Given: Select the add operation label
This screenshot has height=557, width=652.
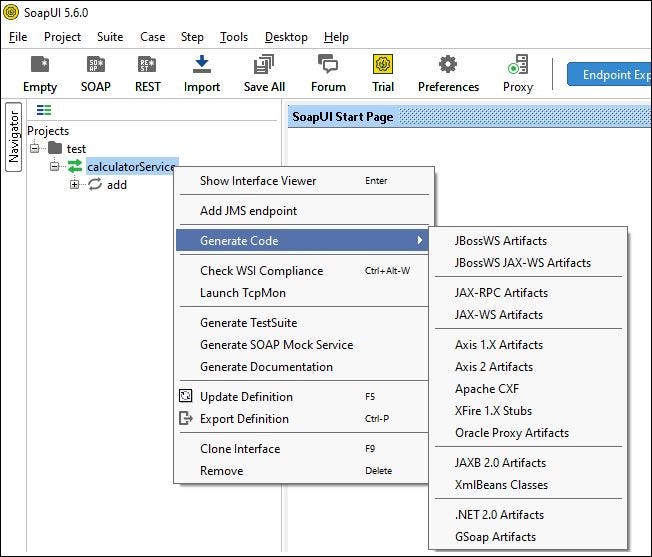Looking at the screenshot, I should click(x=117, y=185).
